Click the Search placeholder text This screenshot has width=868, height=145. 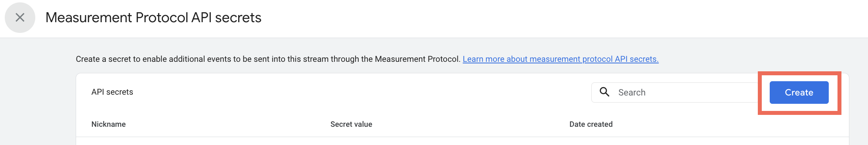point(632,92)
